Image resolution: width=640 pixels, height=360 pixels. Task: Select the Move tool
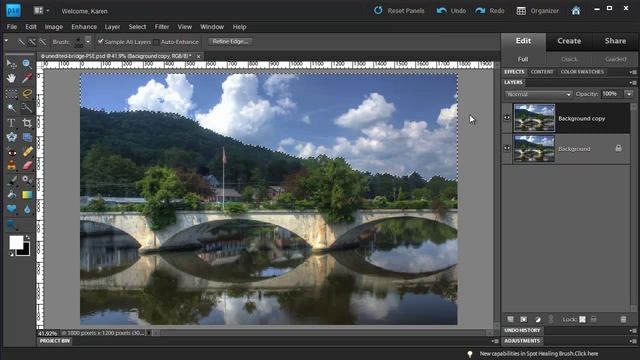point(11,64)
